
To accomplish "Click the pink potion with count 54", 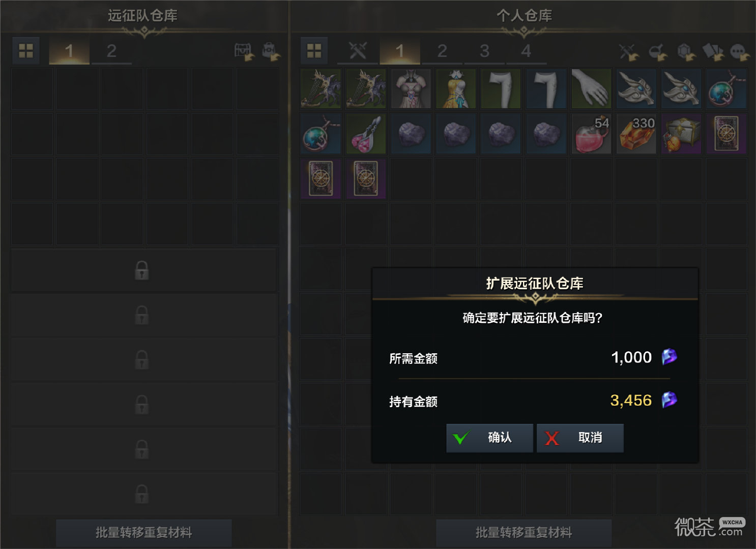I will [x=591, y=134].
